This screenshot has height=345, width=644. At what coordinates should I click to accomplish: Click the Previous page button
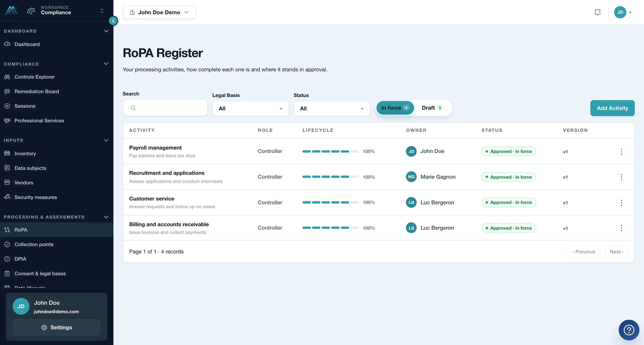(x=584, y=251)
